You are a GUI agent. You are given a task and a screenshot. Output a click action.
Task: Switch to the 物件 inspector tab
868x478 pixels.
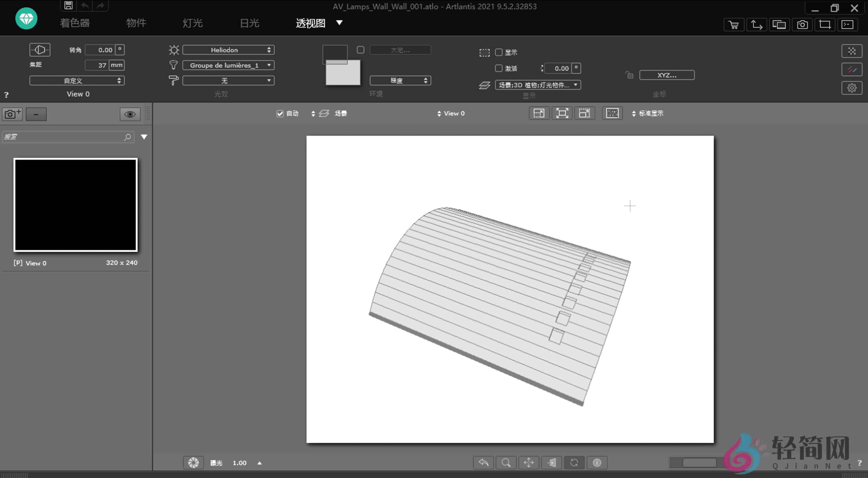(x=136, y=23)
